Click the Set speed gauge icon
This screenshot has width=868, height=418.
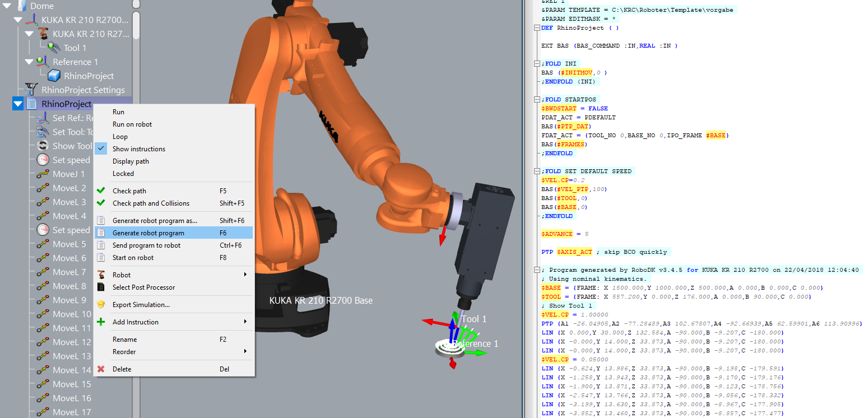(43, 160)
